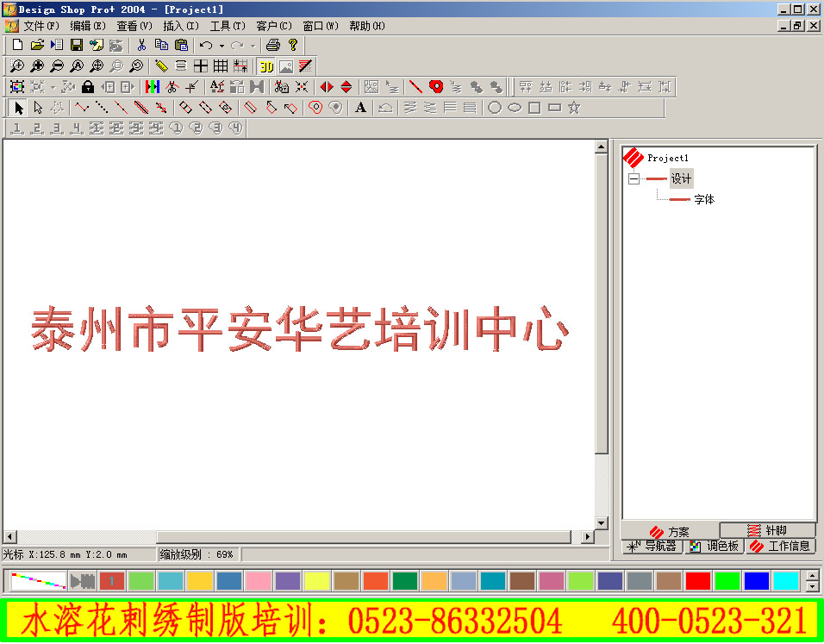Viewport: 824px width, 644px height.
Task: Open the redo dropdown arrow
Action: (x=255, y=45)
